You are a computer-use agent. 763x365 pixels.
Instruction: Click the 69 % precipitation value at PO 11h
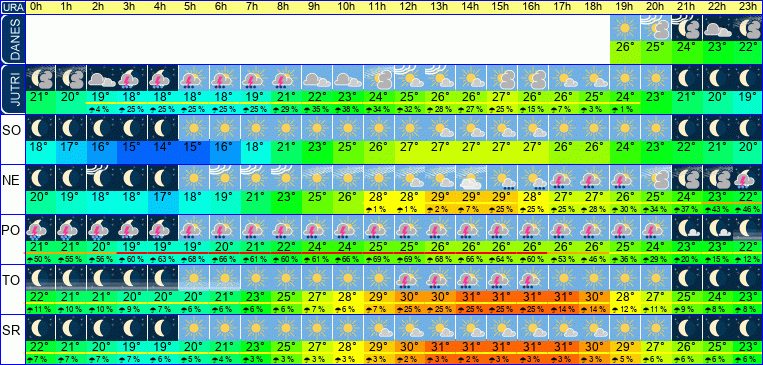click(x=379, y=259)
